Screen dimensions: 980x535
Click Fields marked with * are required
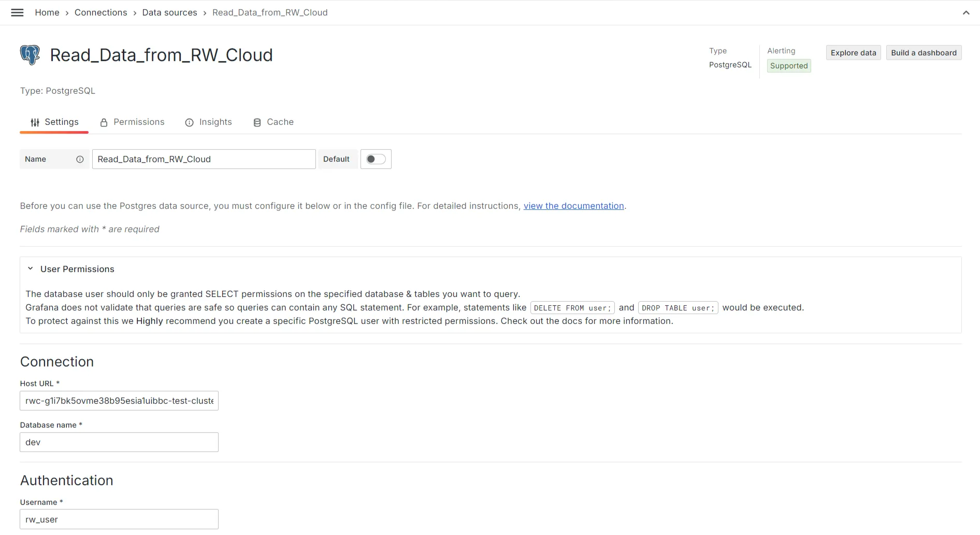[90, 229]
